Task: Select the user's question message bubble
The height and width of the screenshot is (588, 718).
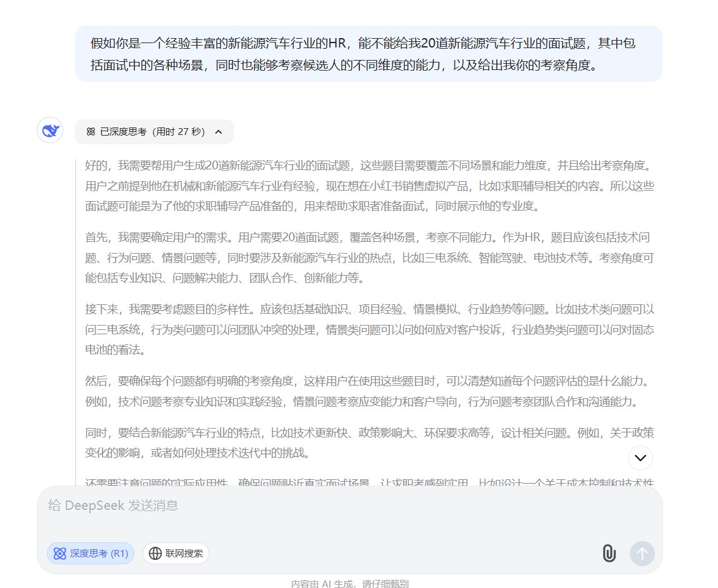Action: (369, 53)
